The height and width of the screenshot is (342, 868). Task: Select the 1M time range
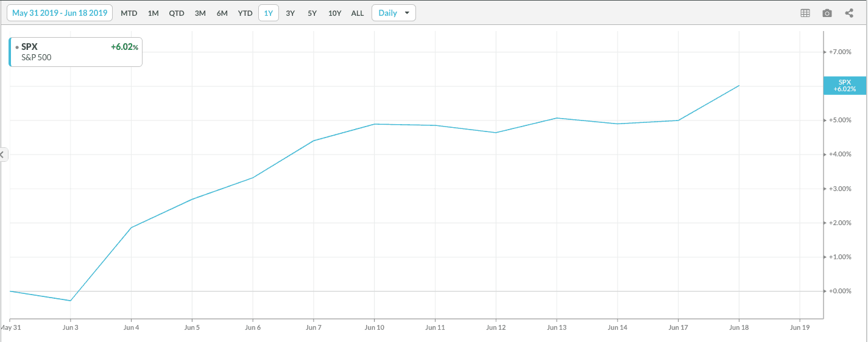pos(153,13)
